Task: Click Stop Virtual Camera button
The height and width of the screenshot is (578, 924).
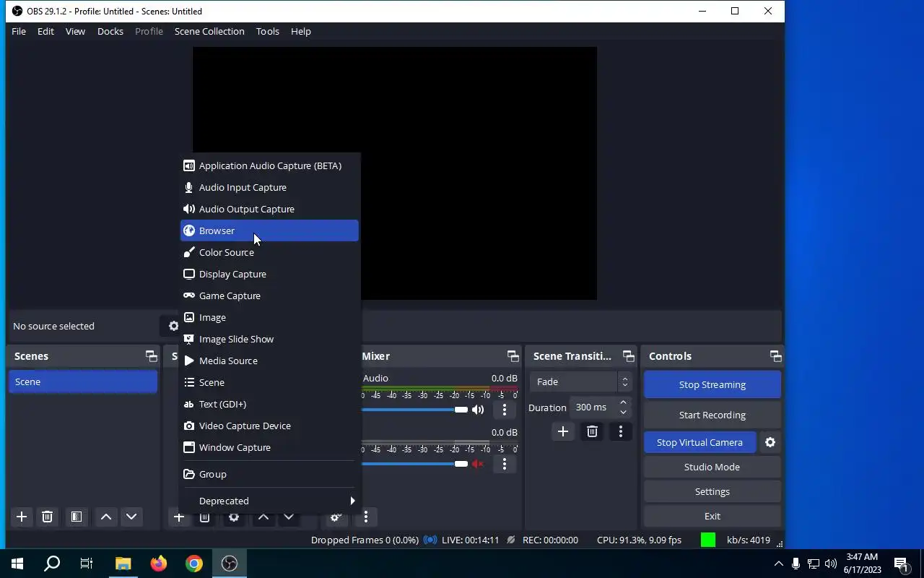Action: (x=699, y=442)
